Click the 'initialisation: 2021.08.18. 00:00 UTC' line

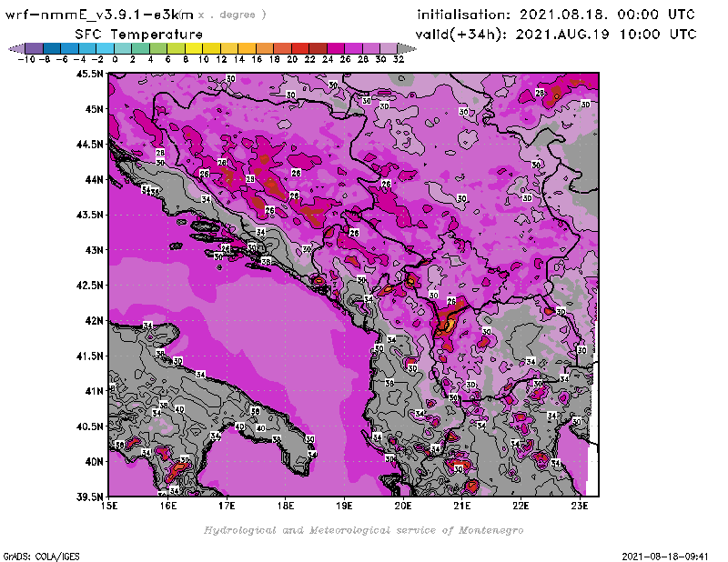(x=556, y=15)
